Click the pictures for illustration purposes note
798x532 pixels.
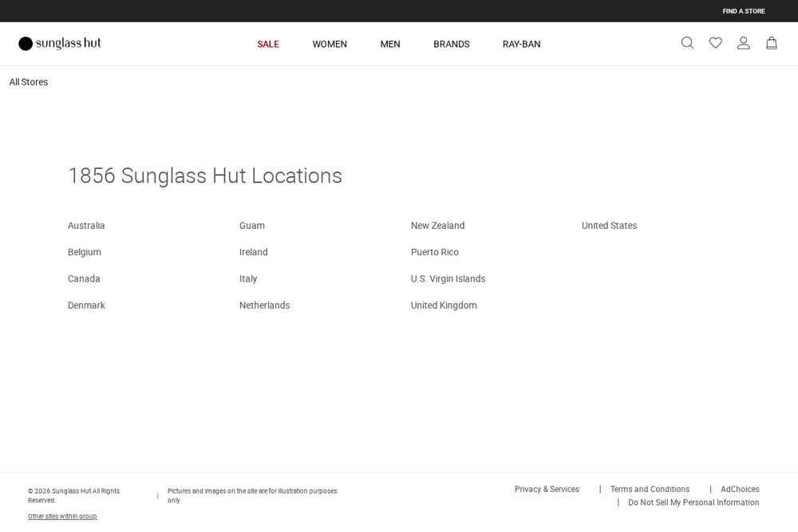coord(252,495)
